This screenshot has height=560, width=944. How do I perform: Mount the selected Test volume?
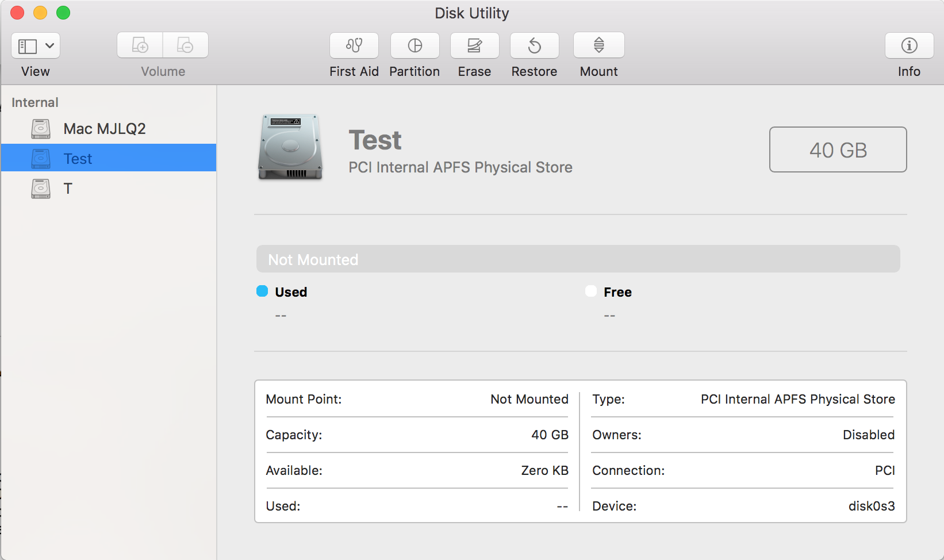(x=598, y=45)
